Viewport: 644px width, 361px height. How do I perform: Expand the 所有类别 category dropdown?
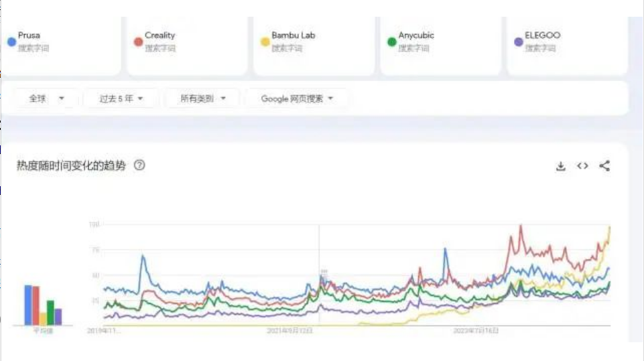click(x=203, y=98)
